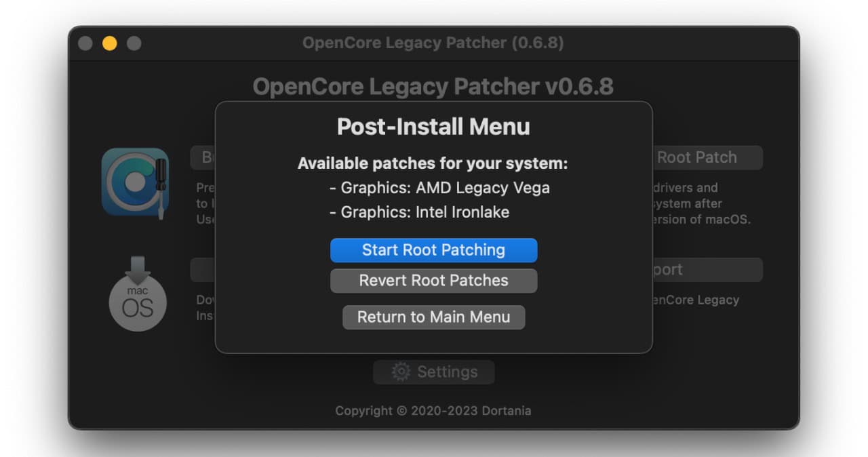Select the AMD Legacy Vega patch entry

point(439,188)
